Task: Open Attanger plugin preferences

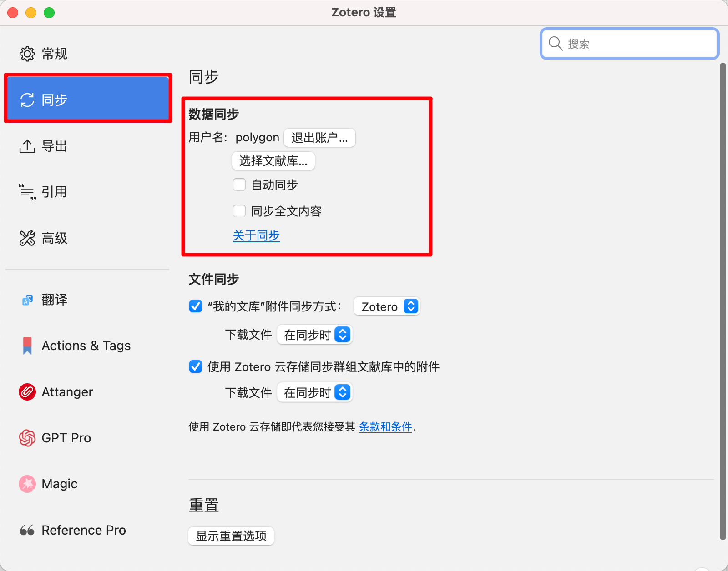Action: 87,392
